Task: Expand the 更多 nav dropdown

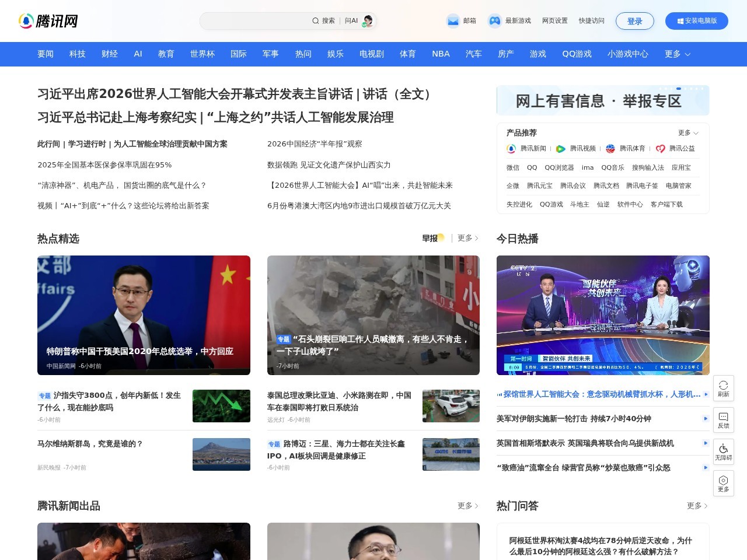Action: (678, 54)
